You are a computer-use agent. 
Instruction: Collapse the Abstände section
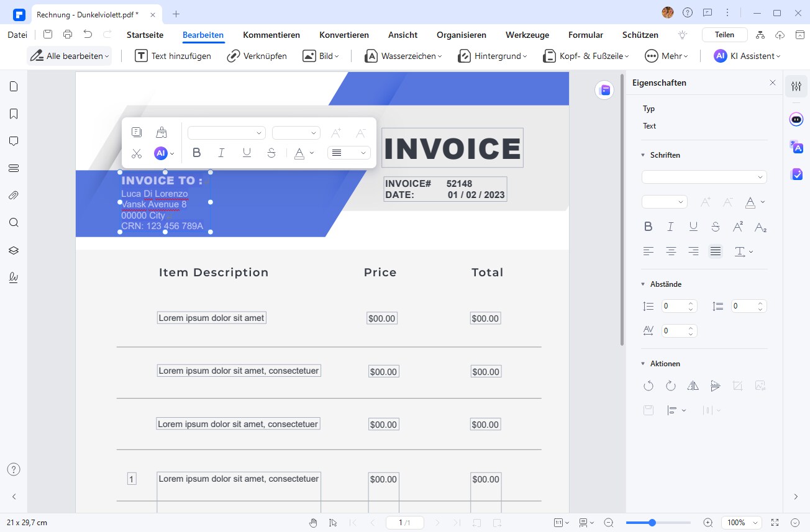coord(643,284)
